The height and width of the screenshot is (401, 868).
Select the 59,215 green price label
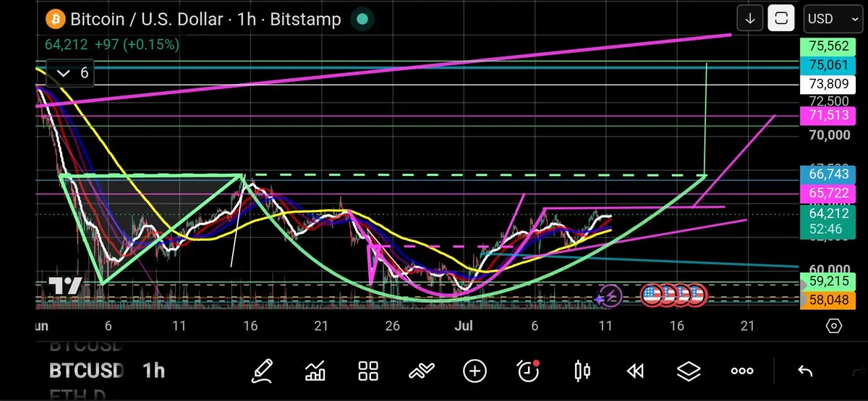828,283
